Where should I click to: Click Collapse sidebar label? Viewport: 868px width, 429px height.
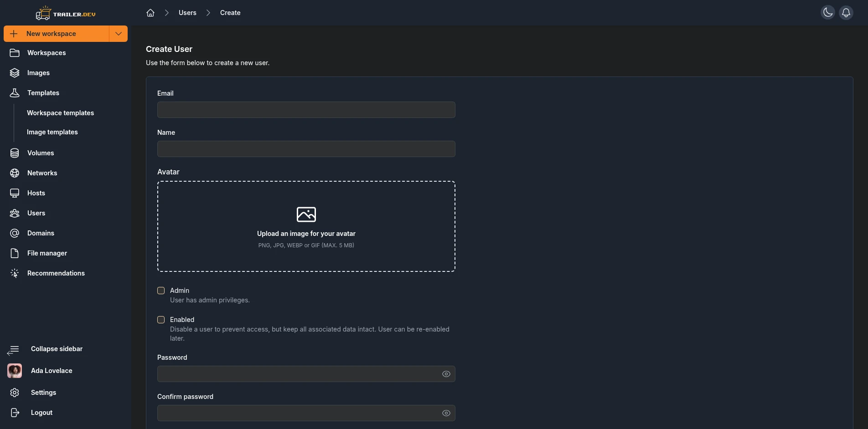tap(57, 349)
